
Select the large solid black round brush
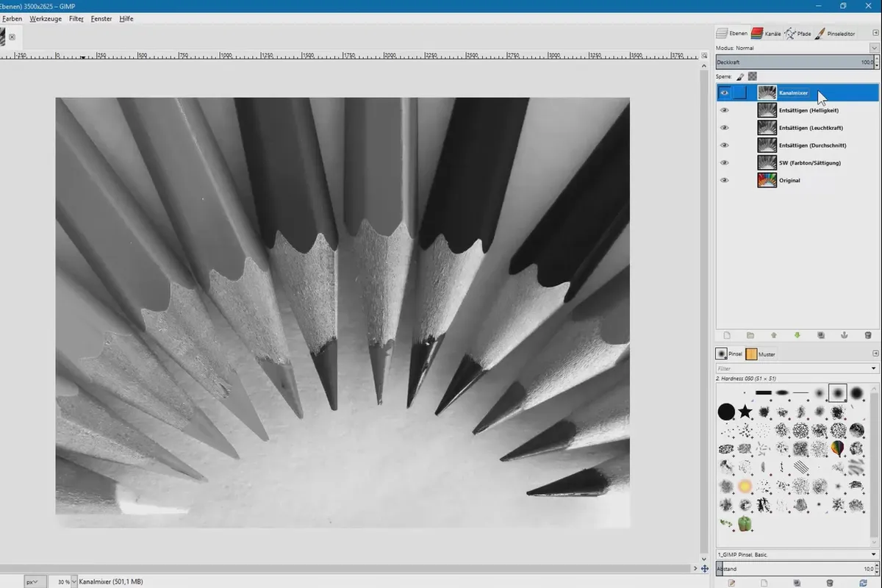(x=726, y=412)
